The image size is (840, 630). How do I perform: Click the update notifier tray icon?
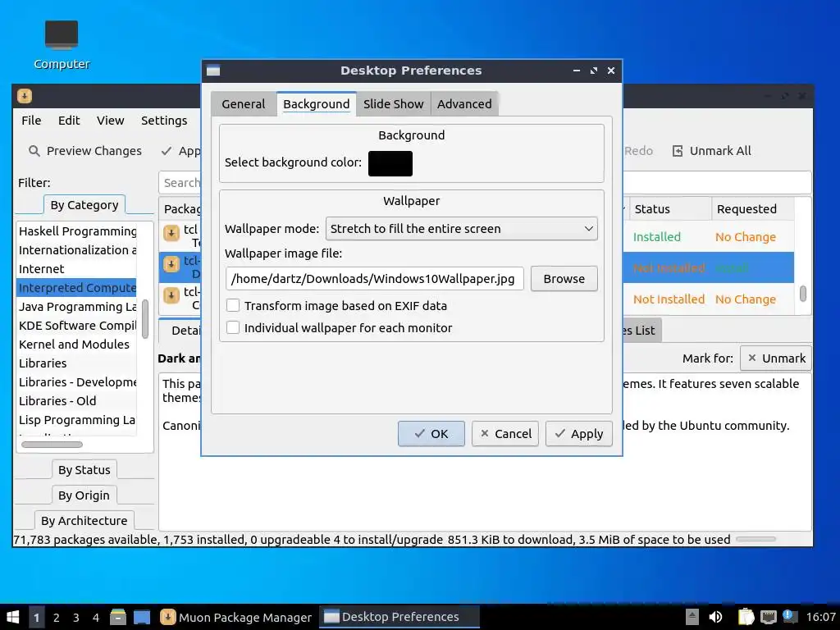789,617
